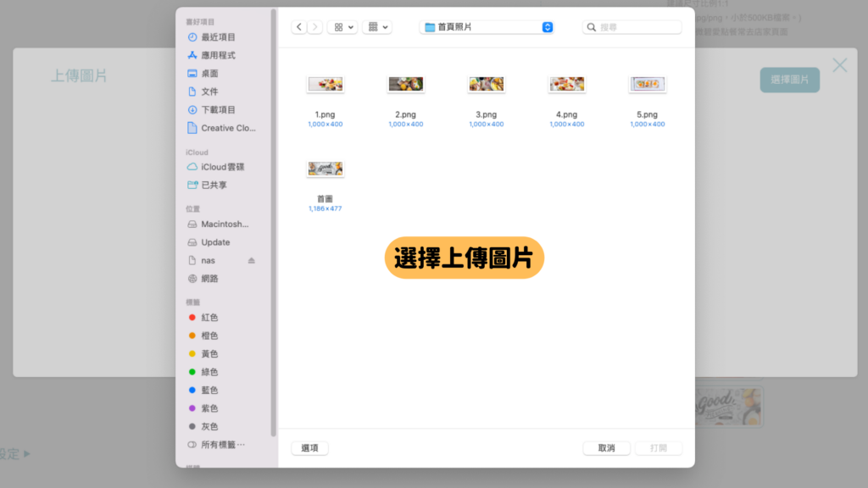Open iCloud雲碟 in the sidebar
This screenshot has width=868, height=488.
click(x=223, y=167)
